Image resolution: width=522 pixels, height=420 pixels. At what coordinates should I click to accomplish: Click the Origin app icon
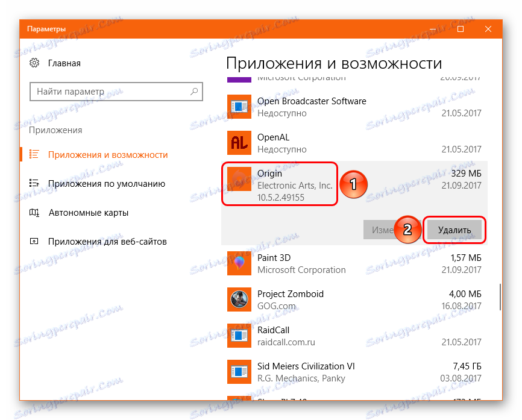coord(239,179)
